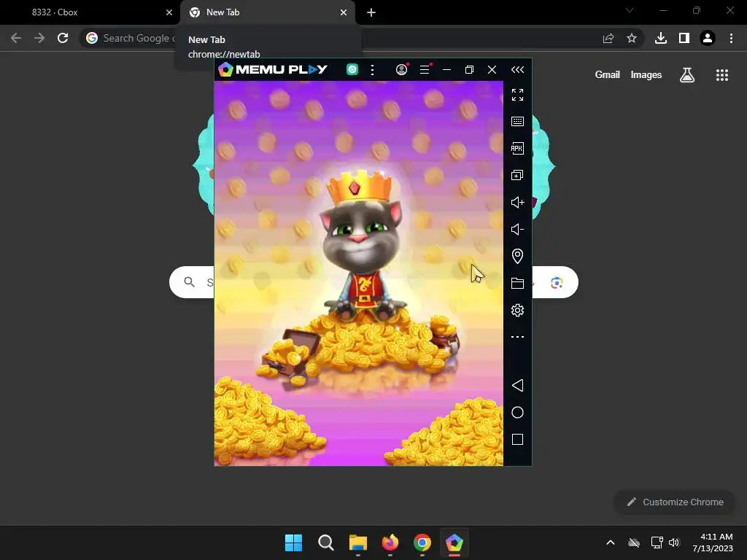Click the install APK icon
The width and height of the screenshot is (747, 560).
click(x=517, y=148)
